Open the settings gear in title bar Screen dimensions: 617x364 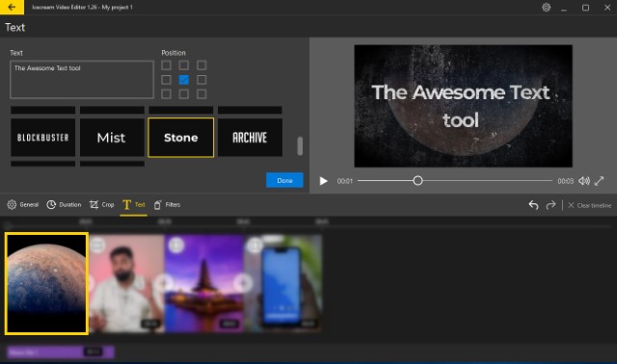(546, 7)
